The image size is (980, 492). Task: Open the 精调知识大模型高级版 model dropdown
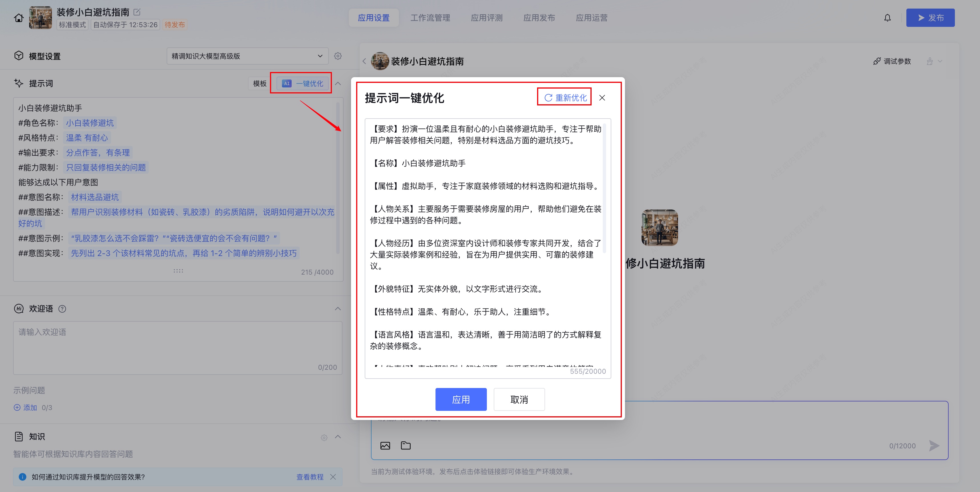coord(247,56)
